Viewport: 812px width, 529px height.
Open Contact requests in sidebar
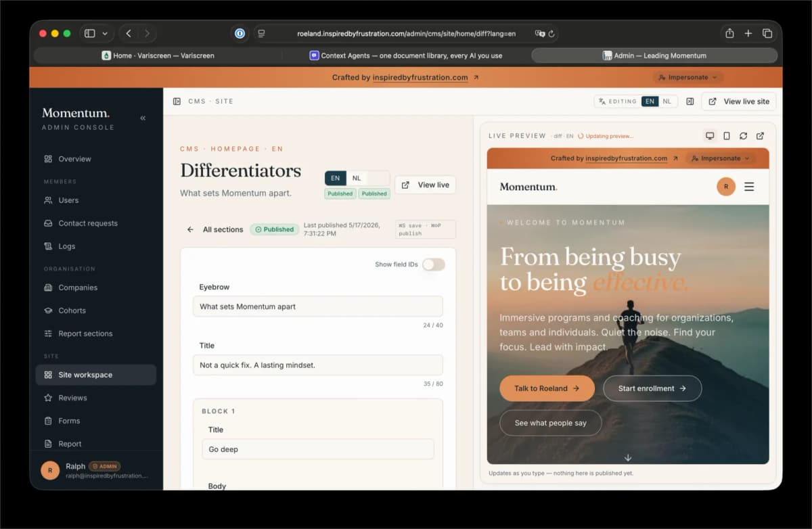pos(96,223)
